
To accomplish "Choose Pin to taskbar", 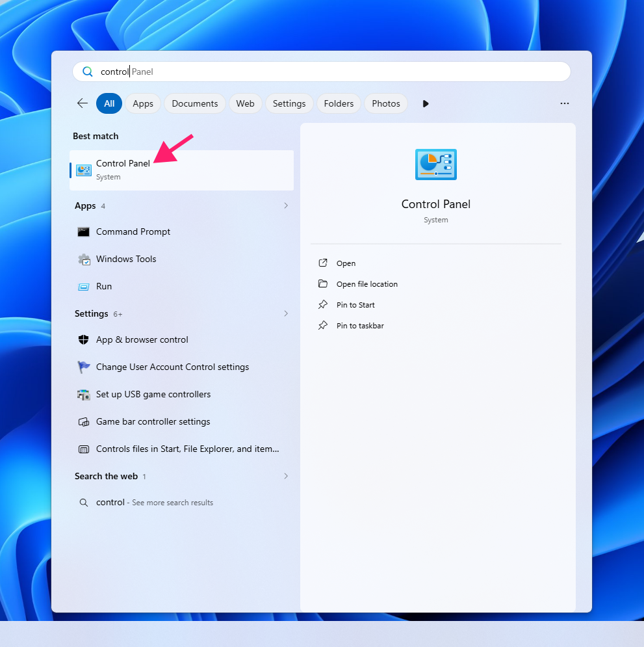I will click(x=360, y=326).
